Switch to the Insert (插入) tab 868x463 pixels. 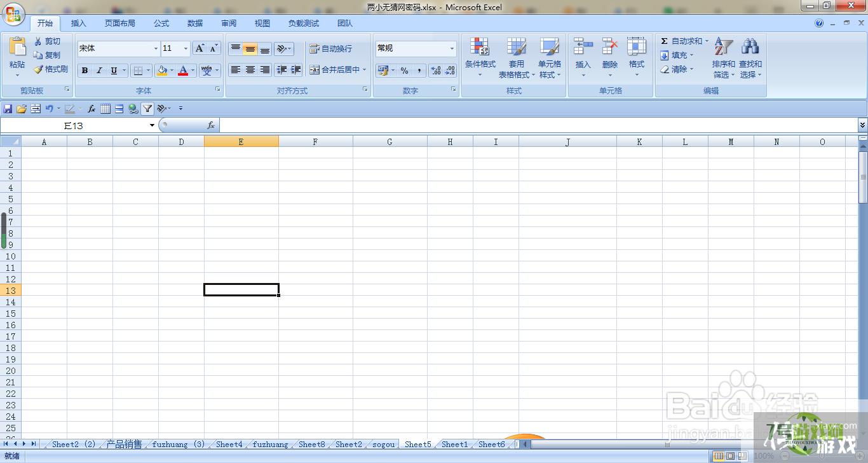(x=78, y=23)
